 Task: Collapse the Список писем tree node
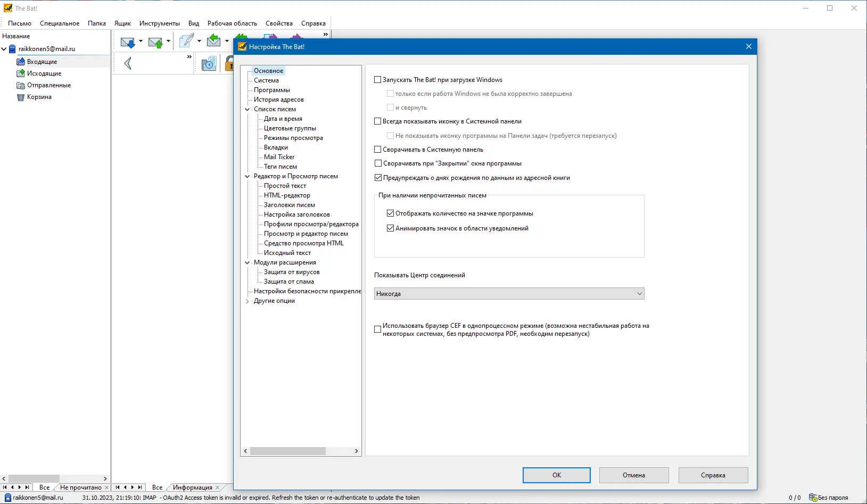pyautogui.click(x=247, y=109)
